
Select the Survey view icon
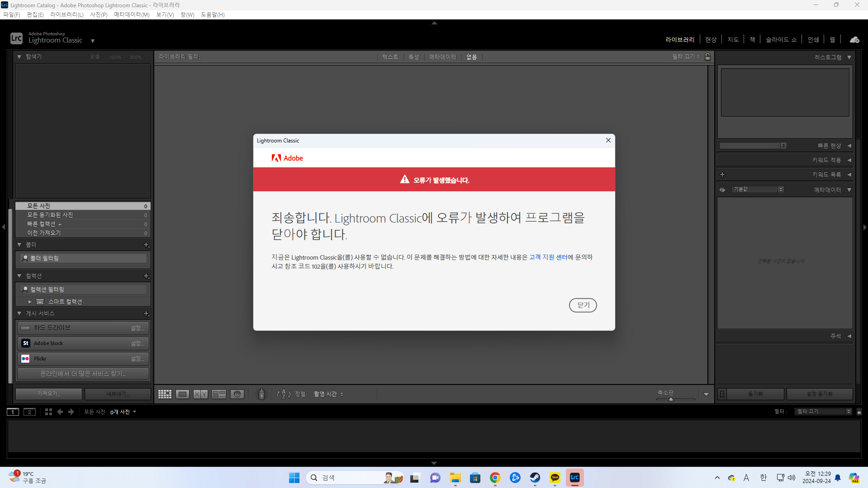click(x=218, y=393)
